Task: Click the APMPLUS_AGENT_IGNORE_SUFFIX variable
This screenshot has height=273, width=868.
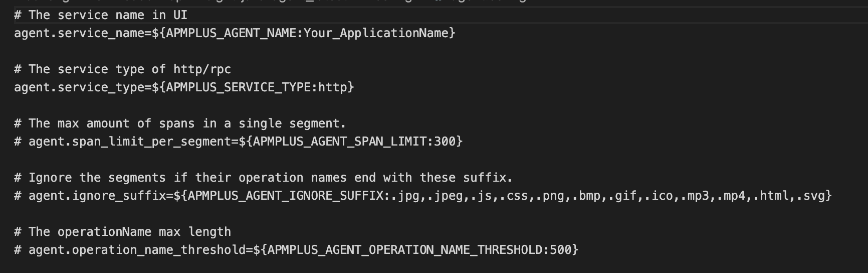Action: pos(285,196)
